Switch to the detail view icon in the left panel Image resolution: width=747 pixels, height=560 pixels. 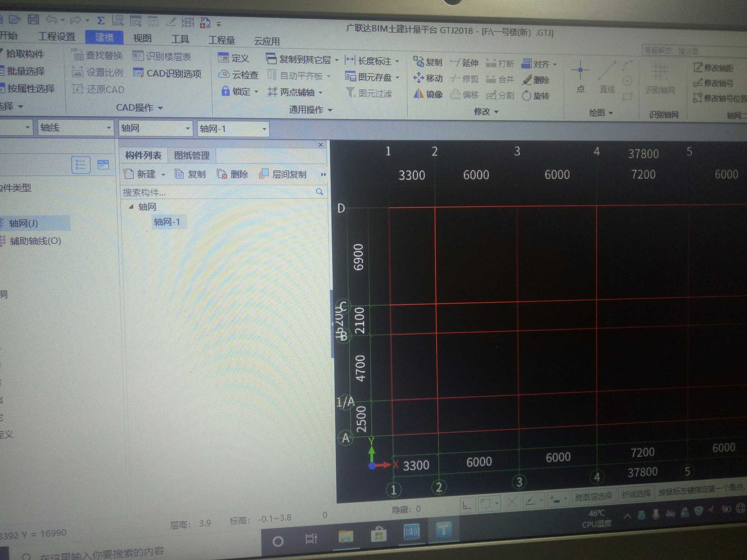pos(103,165)
